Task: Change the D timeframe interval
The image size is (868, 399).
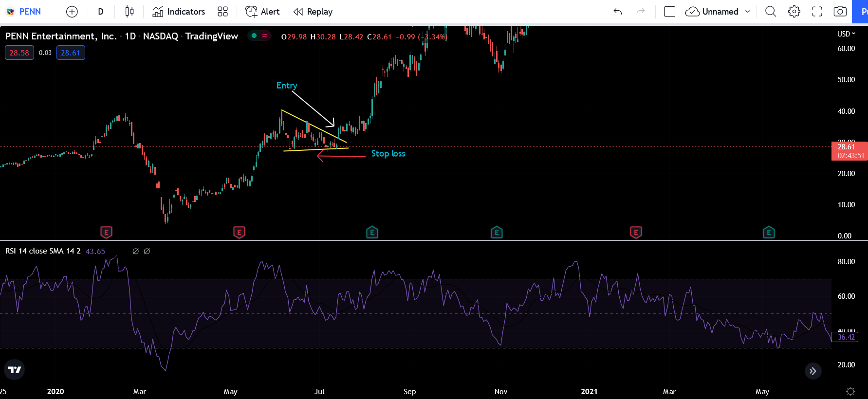Action: tap(101, 12)
